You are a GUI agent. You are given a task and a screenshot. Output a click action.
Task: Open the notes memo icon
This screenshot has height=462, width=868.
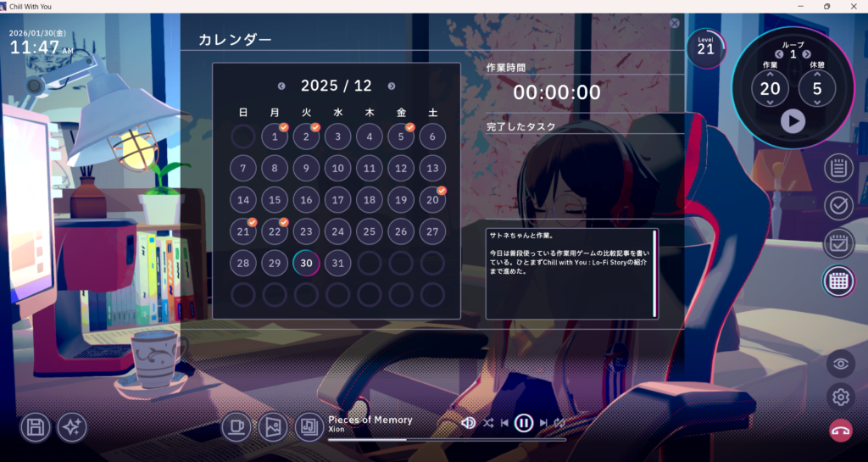(x=838, y=168)
